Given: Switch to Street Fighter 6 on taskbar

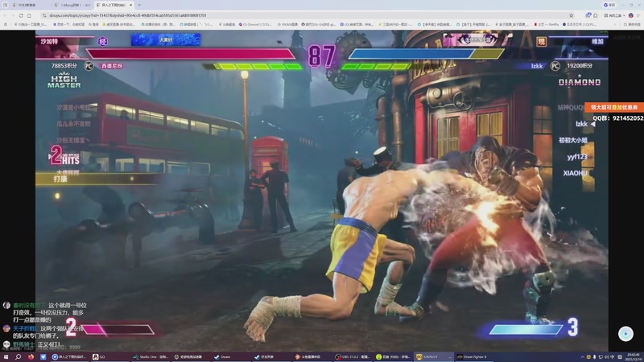Looking at the screenshot, I should pyautogui.click(x=475, y=357).
